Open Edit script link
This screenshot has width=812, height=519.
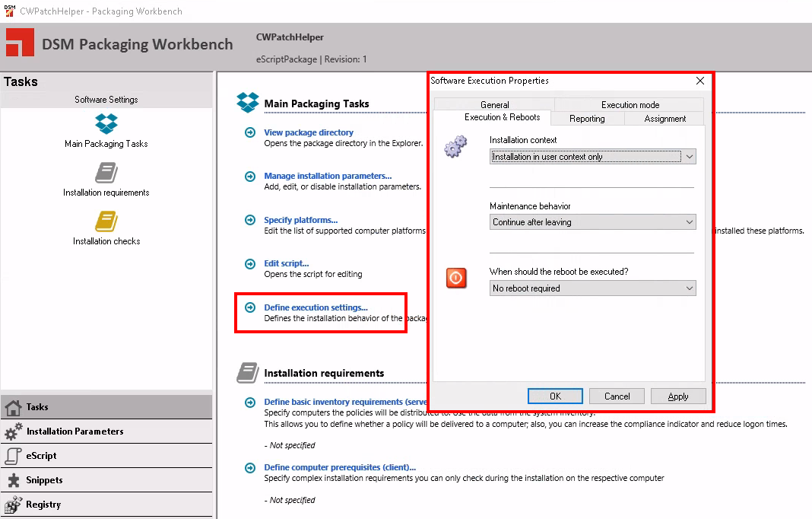click(x=287, y=263)
